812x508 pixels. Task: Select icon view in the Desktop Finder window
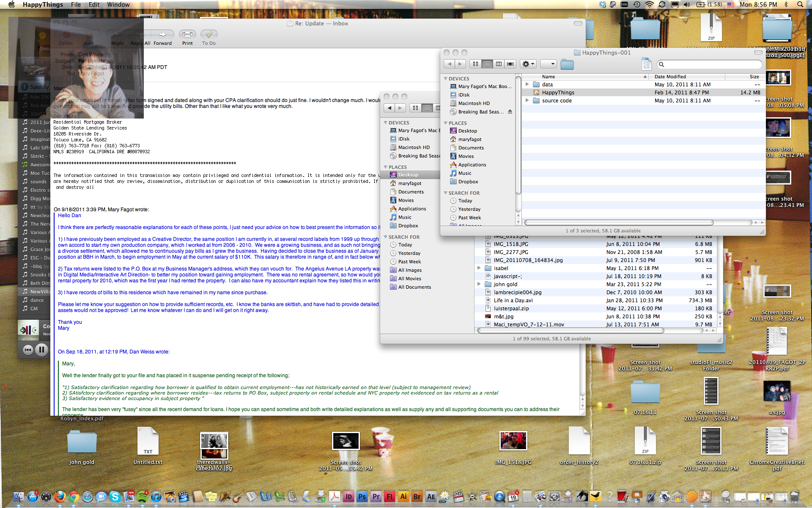415,108
